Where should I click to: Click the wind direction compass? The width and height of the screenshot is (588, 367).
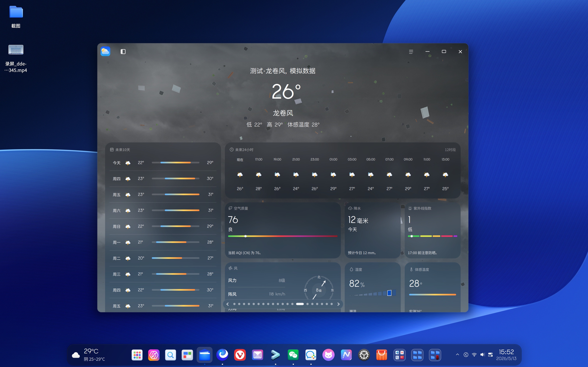click(x=319, y=290)
